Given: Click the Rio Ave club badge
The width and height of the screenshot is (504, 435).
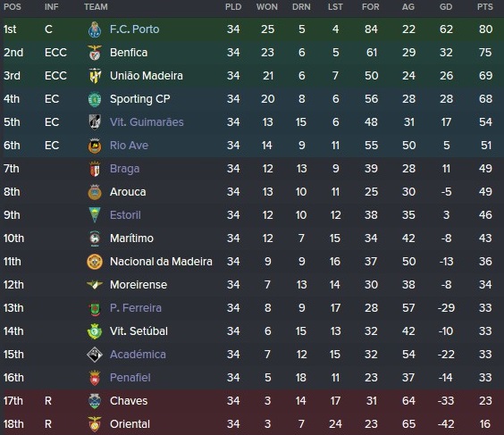Looking at the screenshot, I should pos(95,146).
